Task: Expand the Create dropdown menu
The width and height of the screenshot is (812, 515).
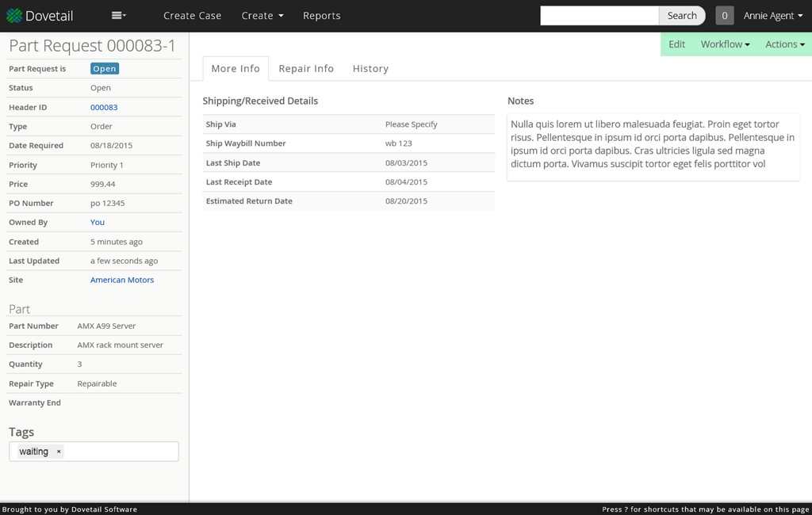Action: (262, 16)
